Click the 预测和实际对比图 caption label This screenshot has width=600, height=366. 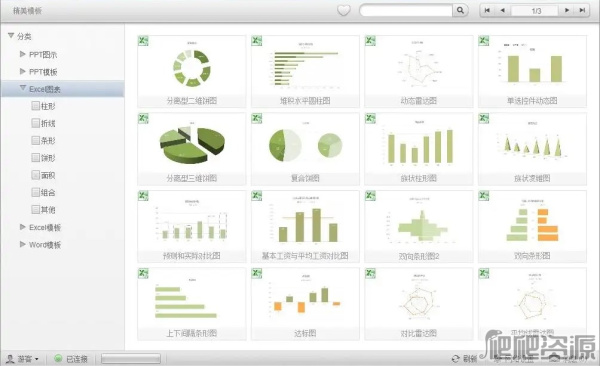(192, 256)
